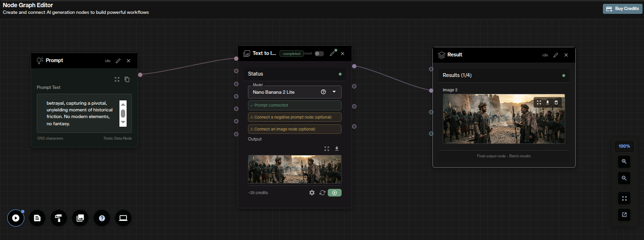
Task: Click the 'Prompt connected' indicator
Action: 295,105
